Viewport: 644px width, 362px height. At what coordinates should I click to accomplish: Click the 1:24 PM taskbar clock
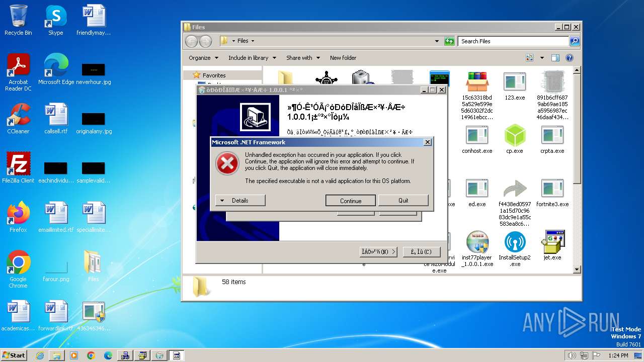coord(618,355)
